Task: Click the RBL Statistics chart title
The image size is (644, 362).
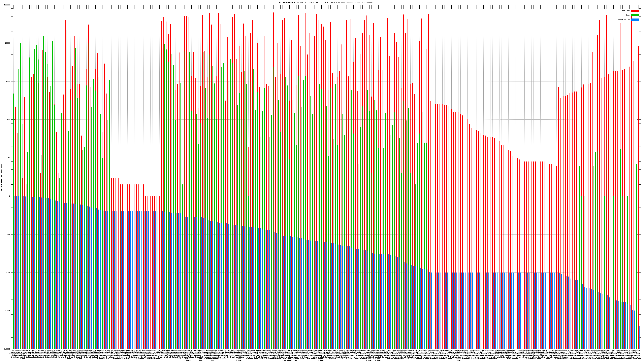Action: [x=325, y=2]
